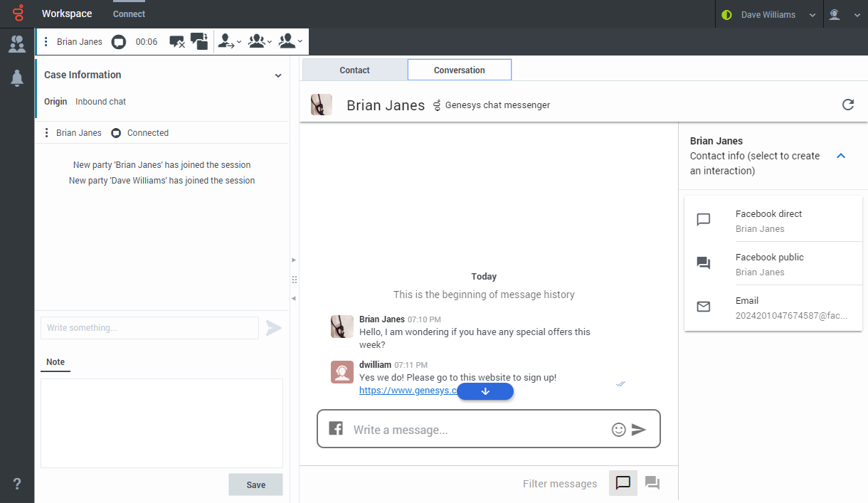The width and height of the screenshot is (868, 503).
Task: Select the Note tab
Action: click(x=55, y=362)
